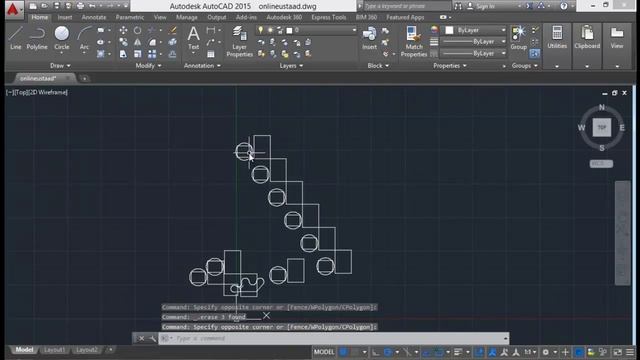The image size is (640, 360).
Task: Click the Linear dimension tool
Action: 211,30
